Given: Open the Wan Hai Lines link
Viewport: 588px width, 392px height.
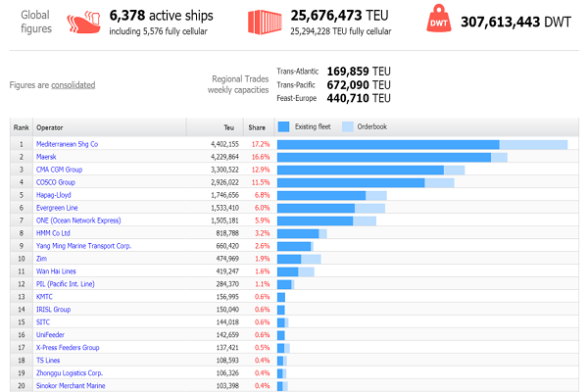Looking at the screenshot, I should point(56,271).
